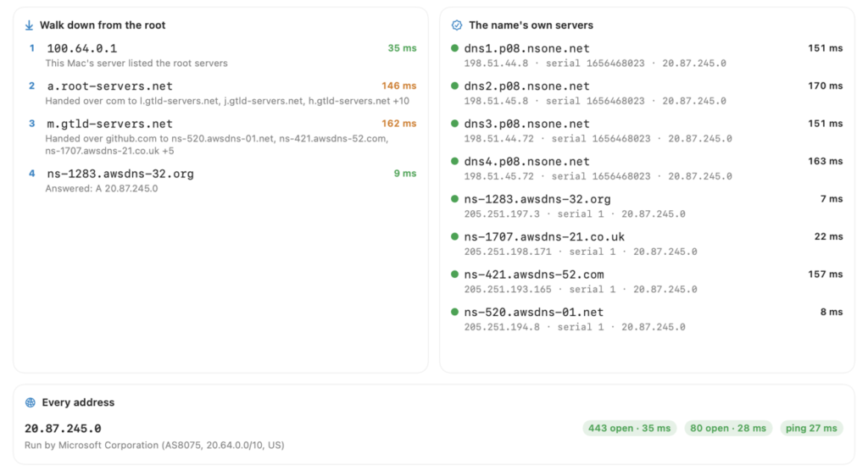Click the Handed over com to l.gtld-servers.net description
The image size is (868, 471).
coord(227,101)
